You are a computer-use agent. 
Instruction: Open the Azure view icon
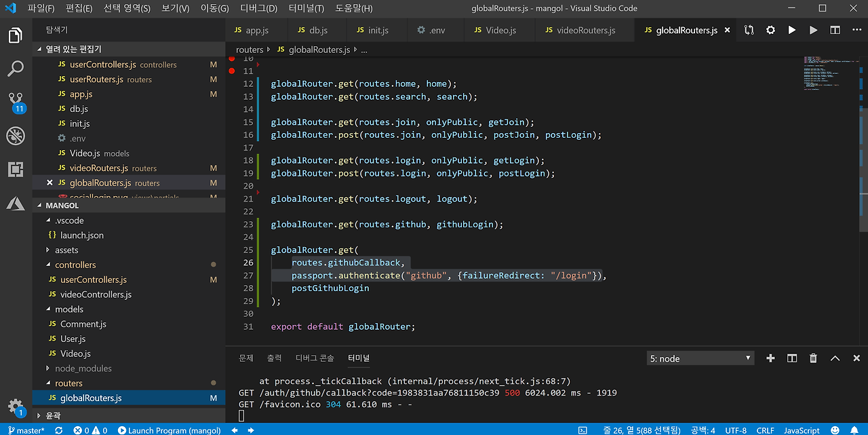16,203
